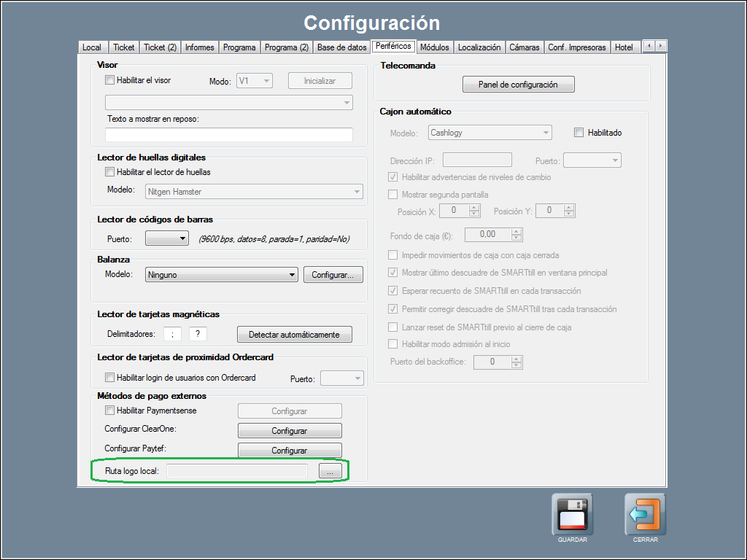
Task: Click the Guardar floppy disk icon
Action: (572, 515)
